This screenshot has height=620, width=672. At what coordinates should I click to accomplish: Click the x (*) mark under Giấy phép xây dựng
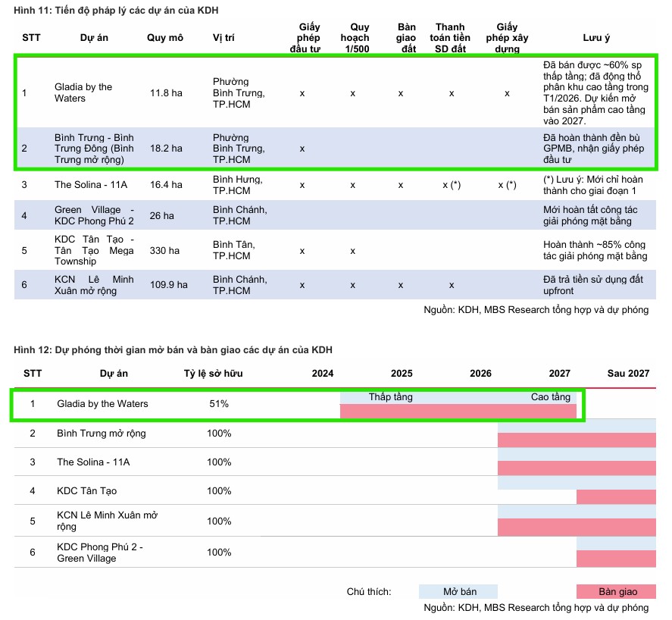point(507,185)
